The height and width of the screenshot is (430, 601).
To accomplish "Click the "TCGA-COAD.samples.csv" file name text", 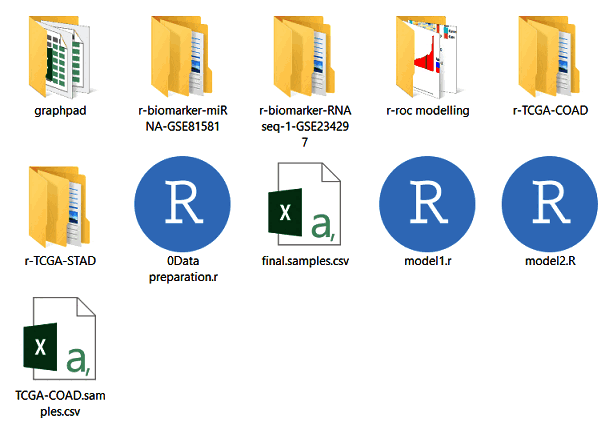I will point(61,403).
